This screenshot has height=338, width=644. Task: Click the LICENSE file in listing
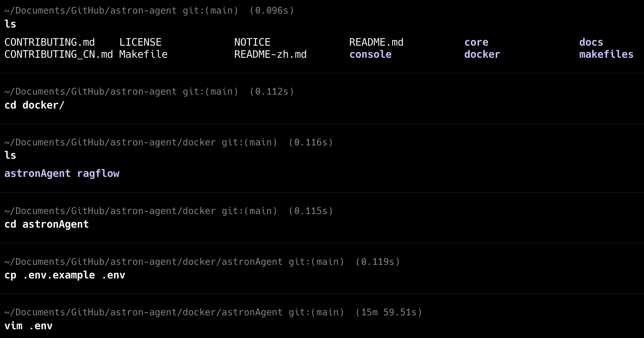point(140,42)
